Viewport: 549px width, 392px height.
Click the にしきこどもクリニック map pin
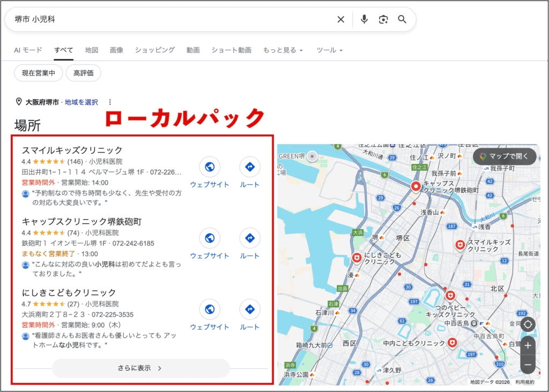point(357,258)
